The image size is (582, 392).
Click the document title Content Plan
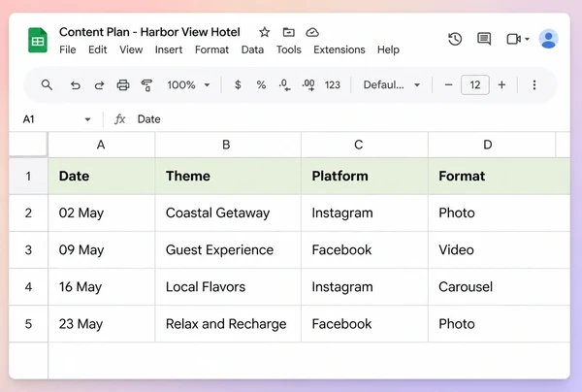pos(149,32)
